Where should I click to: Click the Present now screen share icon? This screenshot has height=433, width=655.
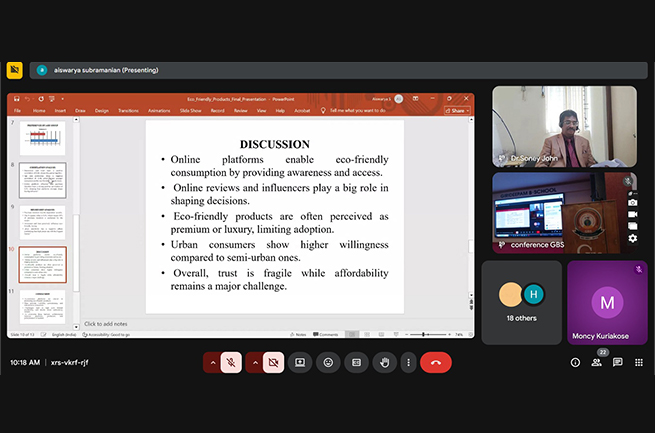[x=299, y=362]
